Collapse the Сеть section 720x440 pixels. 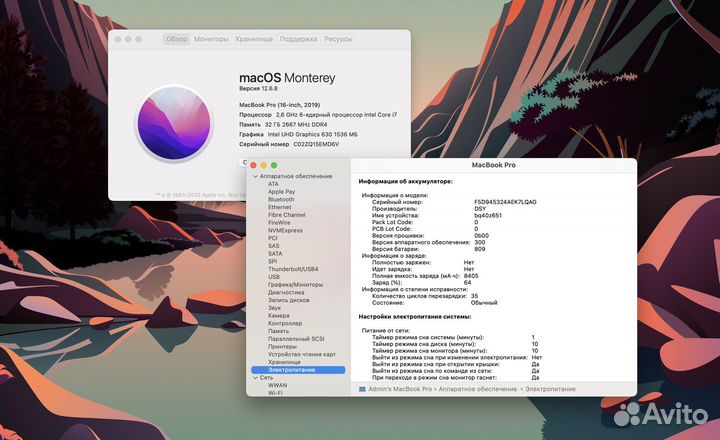click(x=255, y=378)
